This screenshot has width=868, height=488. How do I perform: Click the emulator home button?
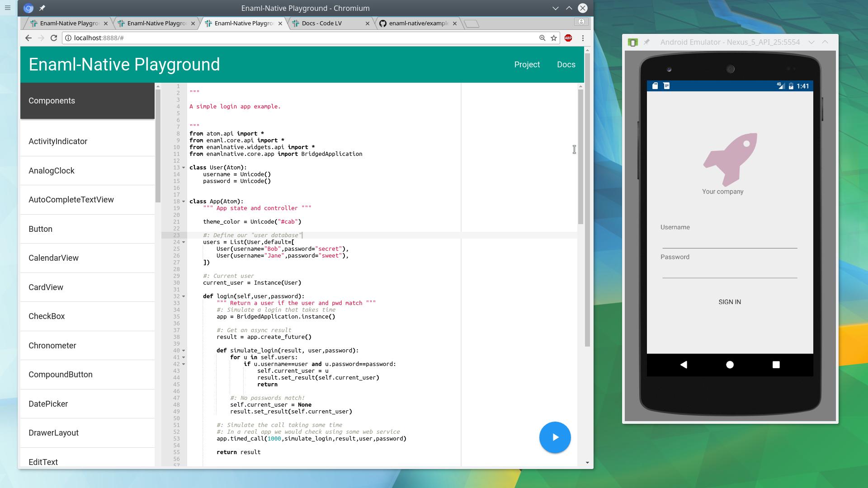point(730,364)
